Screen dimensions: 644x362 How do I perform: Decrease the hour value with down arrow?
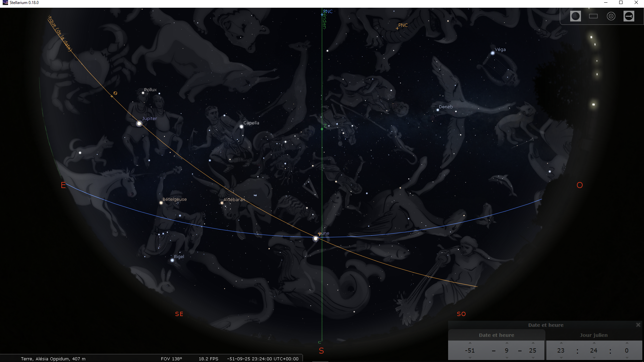click(x=561, y=358)
